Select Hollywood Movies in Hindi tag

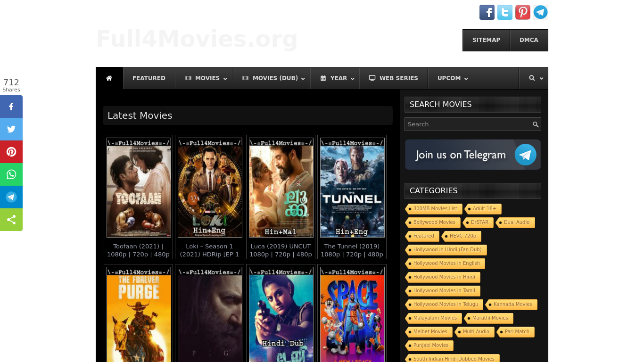pos(443,277)
